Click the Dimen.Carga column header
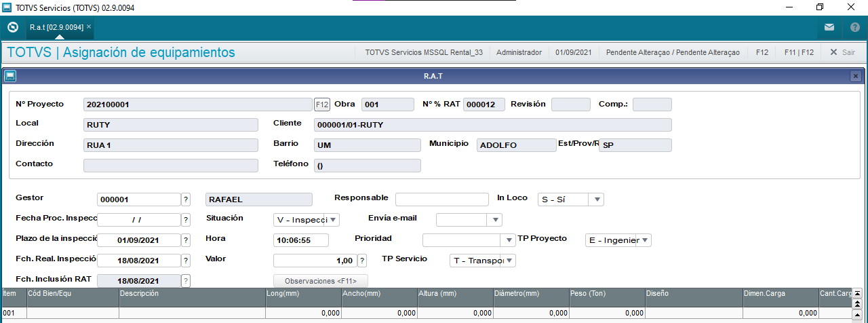 pos(781,297)
